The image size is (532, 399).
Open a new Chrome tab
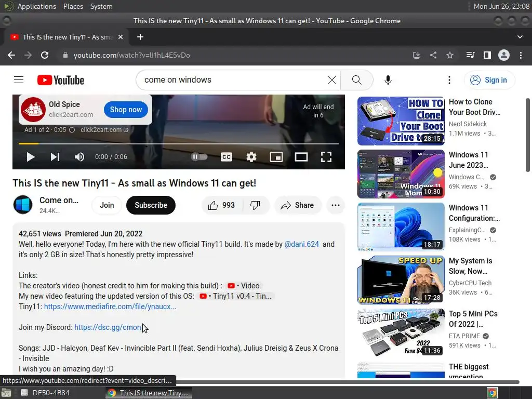click(x=140, y=37)
